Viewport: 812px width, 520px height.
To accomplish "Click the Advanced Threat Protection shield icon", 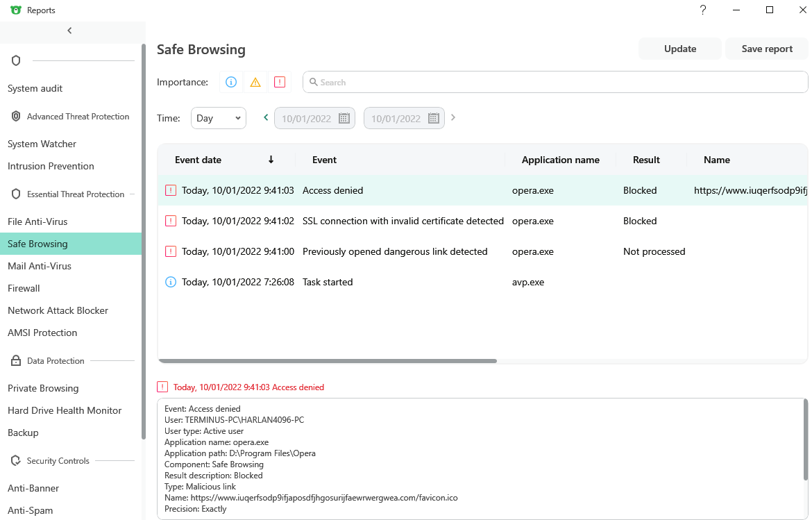I will [16, 117].
